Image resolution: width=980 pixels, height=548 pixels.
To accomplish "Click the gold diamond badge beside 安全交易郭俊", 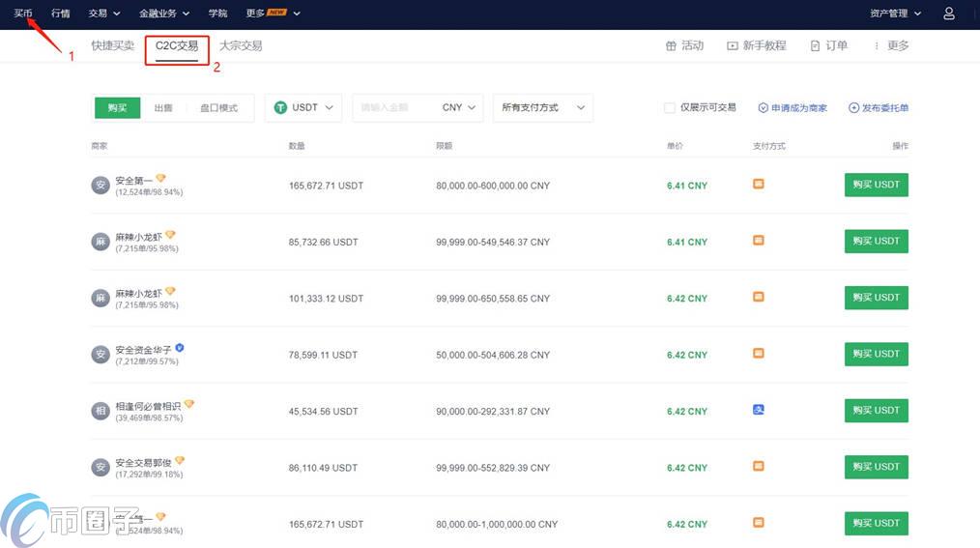I will click(x=180, y=460).
